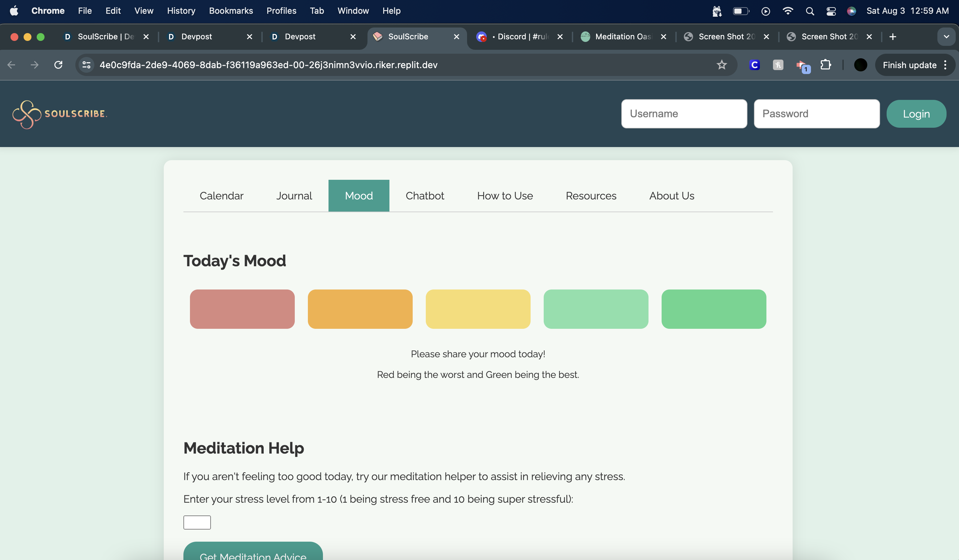The height and width of the screenshot is (560, 959).
Task: Click the blue C extension icon
Action: (x=754, y=65)
